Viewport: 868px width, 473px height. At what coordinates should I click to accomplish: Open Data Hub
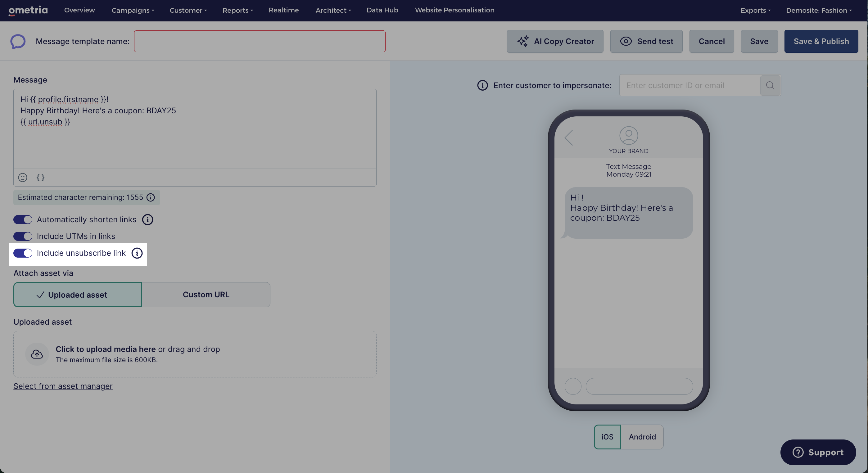point(382,10)
